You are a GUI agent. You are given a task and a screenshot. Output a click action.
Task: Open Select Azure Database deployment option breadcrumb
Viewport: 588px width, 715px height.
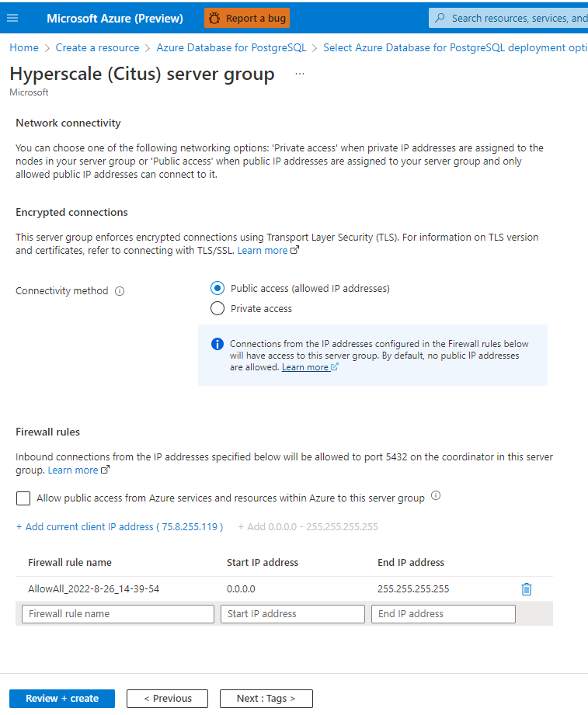tap(455, 48)
